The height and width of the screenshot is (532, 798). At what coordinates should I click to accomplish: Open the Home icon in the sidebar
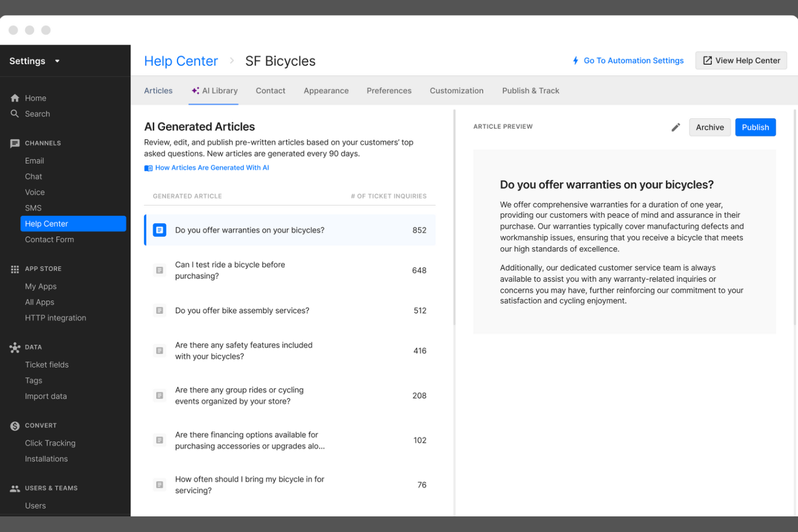click(x=15, y=98)
